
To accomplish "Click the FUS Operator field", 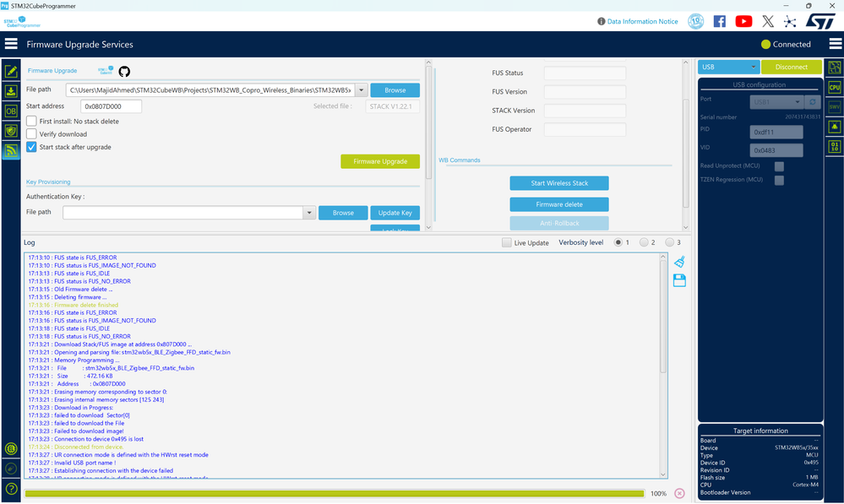I will pyautogui.click(x=585, y=130).
